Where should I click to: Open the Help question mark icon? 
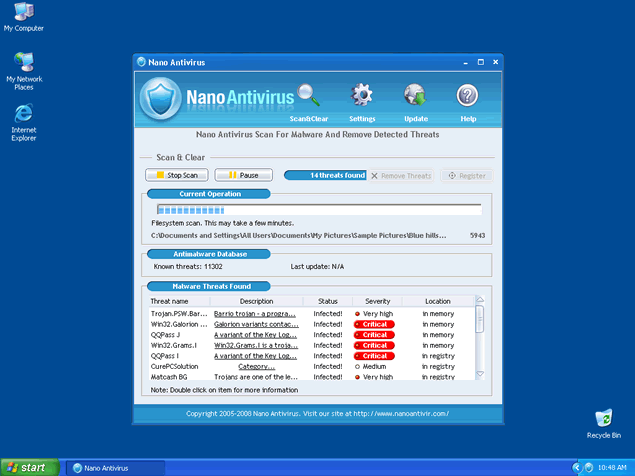point(468,97)
